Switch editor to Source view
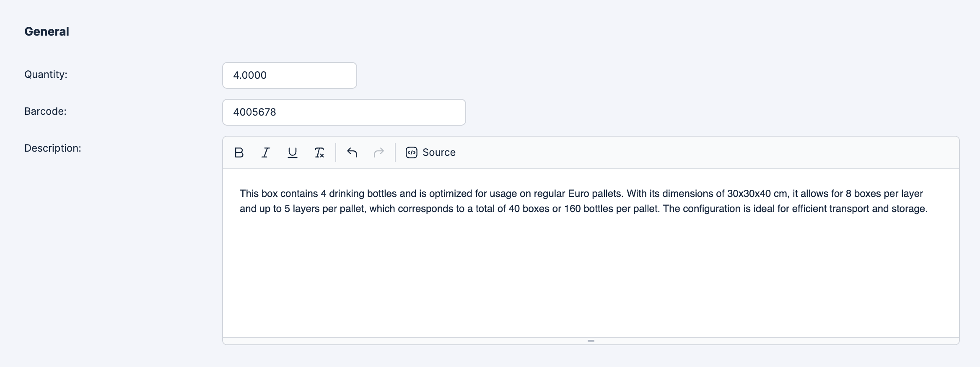Viewport: 980px width, 367px height. (438, 152)
